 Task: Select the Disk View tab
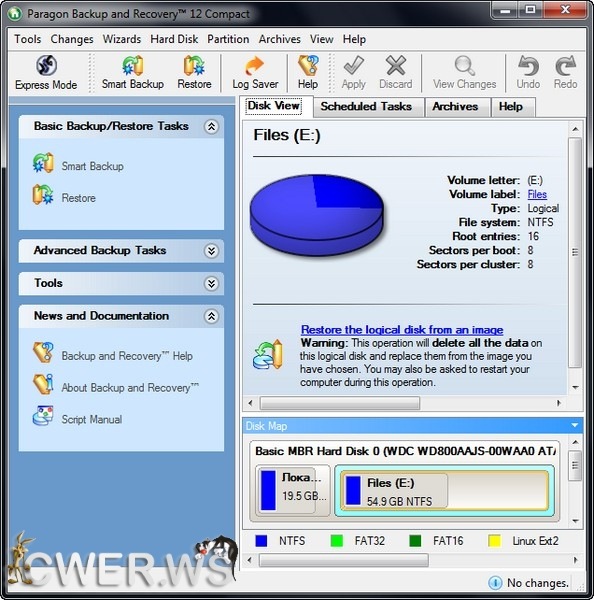coord(273,106)
